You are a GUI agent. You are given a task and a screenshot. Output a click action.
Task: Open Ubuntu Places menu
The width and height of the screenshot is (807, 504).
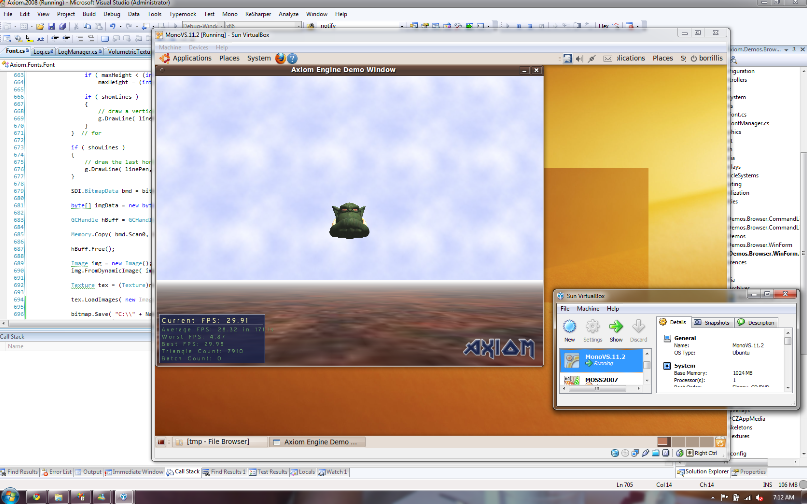(x=229, y=58)
